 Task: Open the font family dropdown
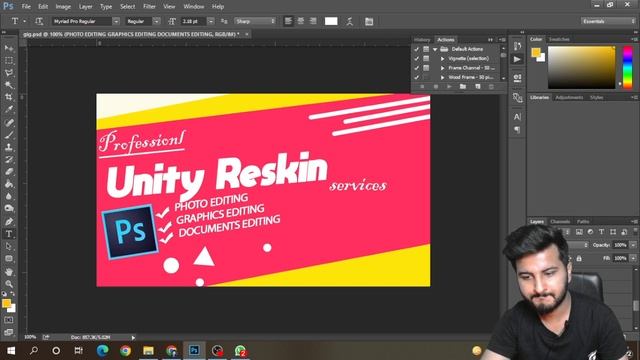coord(116,21)
